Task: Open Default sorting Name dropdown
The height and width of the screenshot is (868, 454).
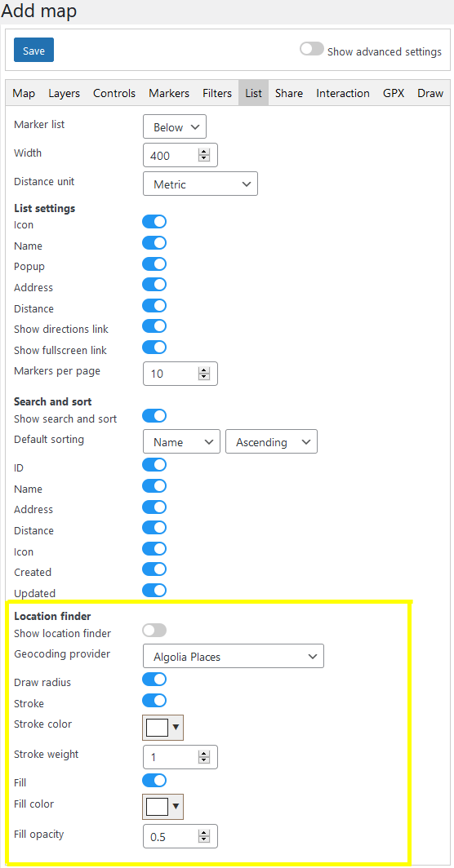Action: coord(181,442)
